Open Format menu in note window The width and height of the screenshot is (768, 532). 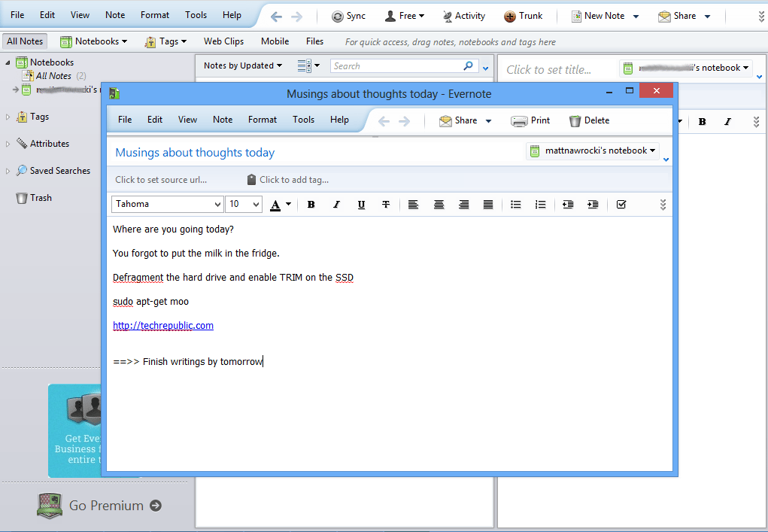coord(263,120)
